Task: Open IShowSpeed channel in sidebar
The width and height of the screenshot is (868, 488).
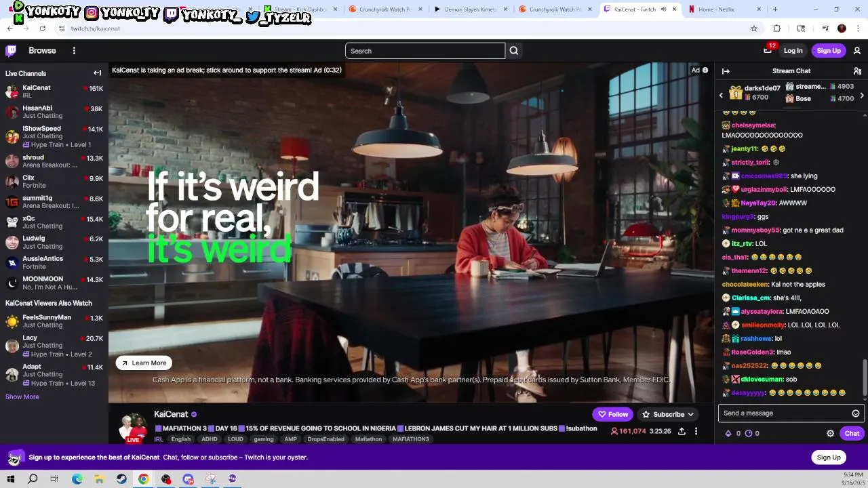Action: point(54,136)
